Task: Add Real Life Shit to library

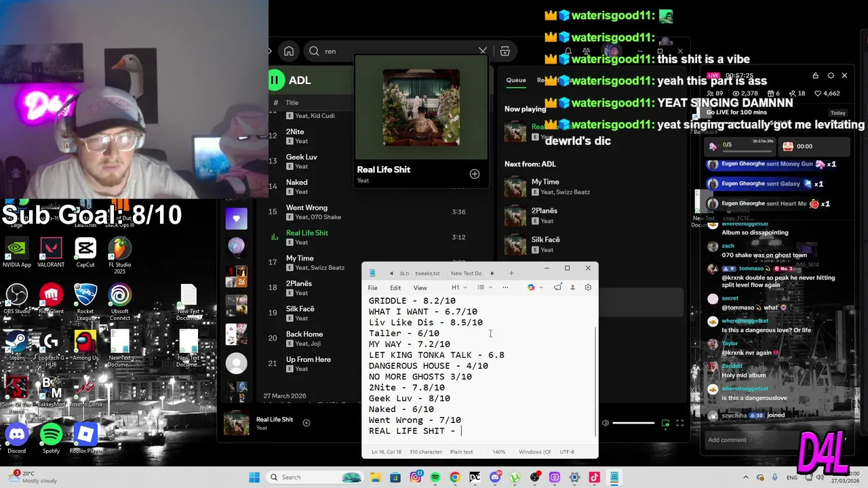Action: point(475,174)
